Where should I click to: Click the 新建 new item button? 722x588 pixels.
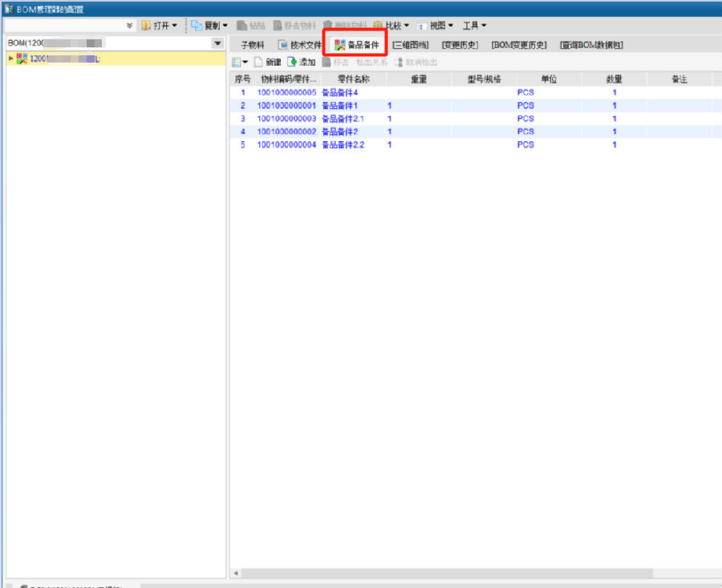click(267, 62)
